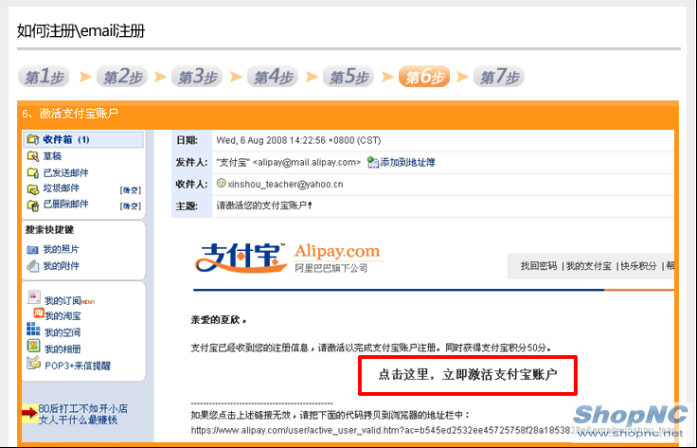Open the 我的支付宝 link in email header
This screenshot has width=697, height=448.
pyautogui.click(x=589, y=266)
